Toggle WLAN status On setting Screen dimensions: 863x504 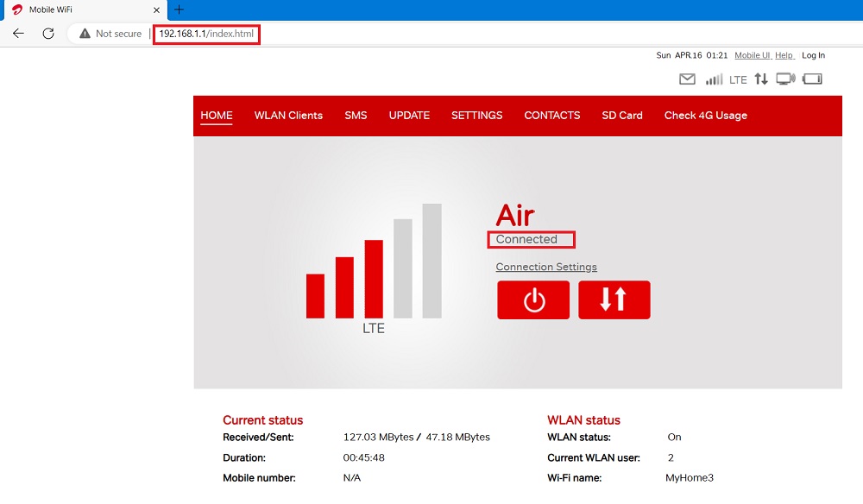pos(674,437)
